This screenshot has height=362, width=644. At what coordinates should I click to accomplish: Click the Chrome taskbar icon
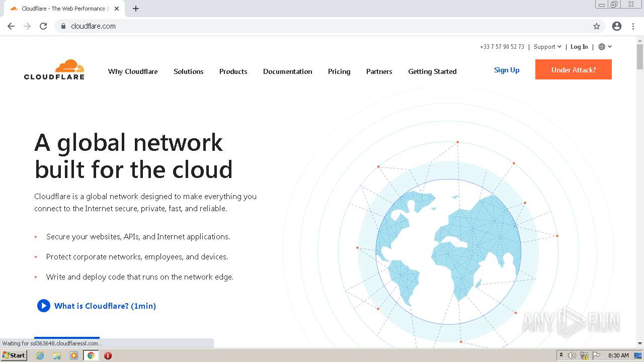click(91, 355)
